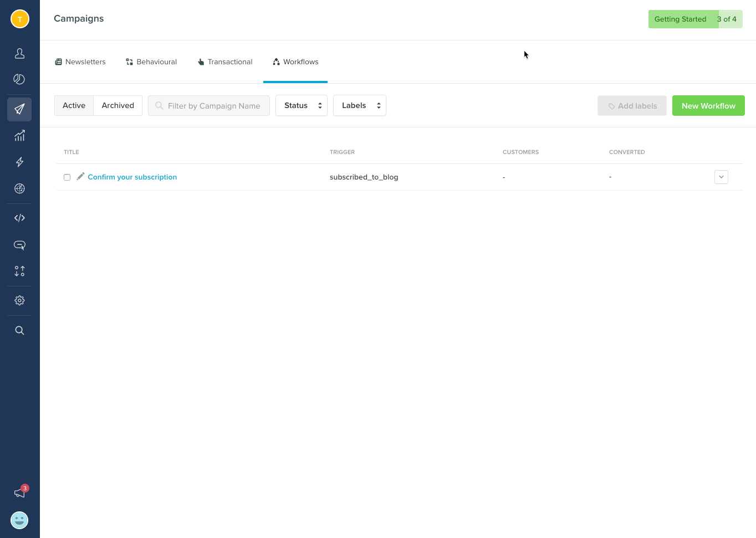
Task: Open the Confirm your subscription workflow link
Action: [x=132, y=177]
